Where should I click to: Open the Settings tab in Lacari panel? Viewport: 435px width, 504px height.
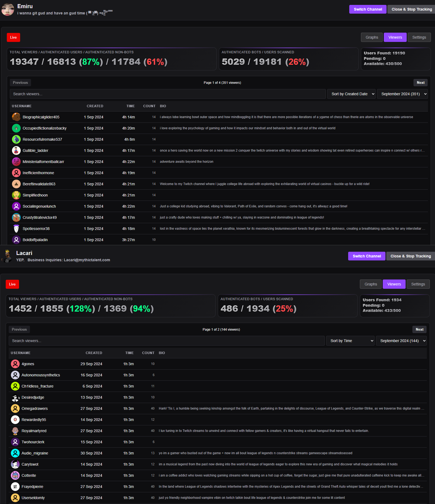coord(418,284)
